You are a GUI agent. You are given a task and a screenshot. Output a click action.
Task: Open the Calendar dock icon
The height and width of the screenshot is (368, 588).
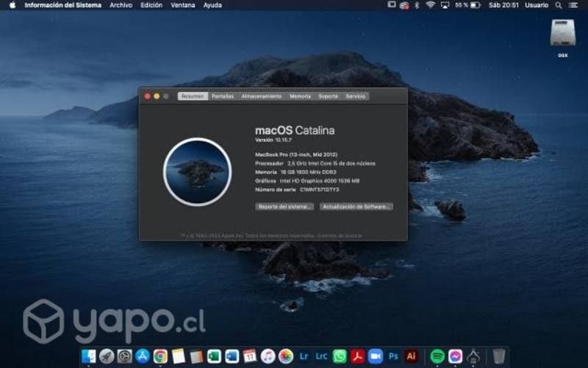(250, 356)
